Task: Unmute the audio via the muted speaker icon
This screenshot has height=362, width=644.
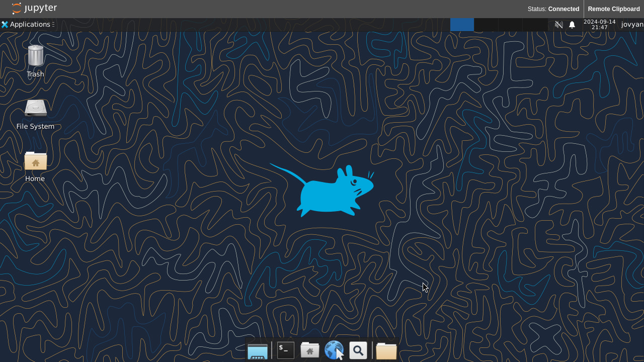Action: pos(558,24)
